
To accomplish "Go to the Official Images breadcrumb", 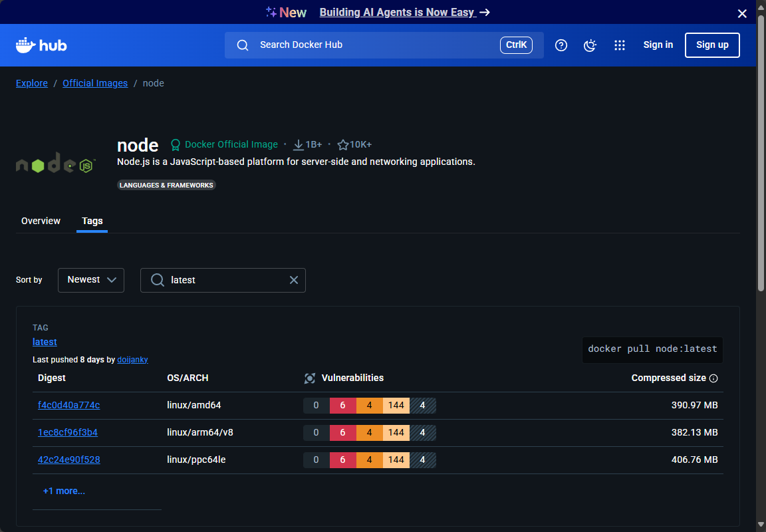I will pyautogui.click(x=95, y=83).
